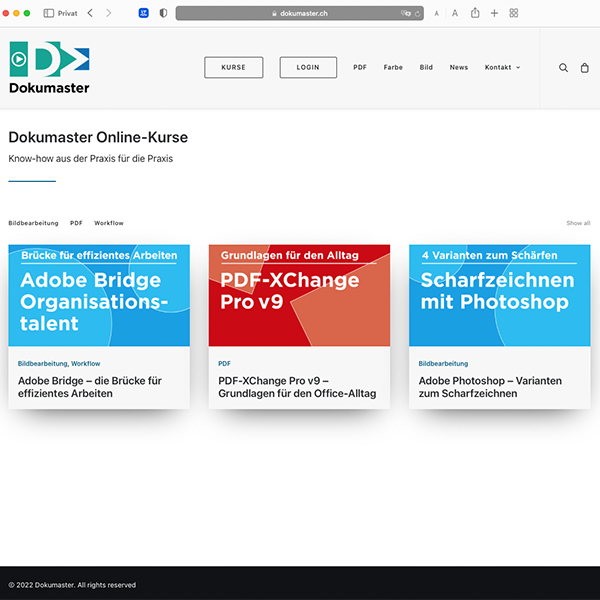The image size is (600, 600).
Task: Click PDF tag under PDF-XChange card
Action: [x=224, y=364]
